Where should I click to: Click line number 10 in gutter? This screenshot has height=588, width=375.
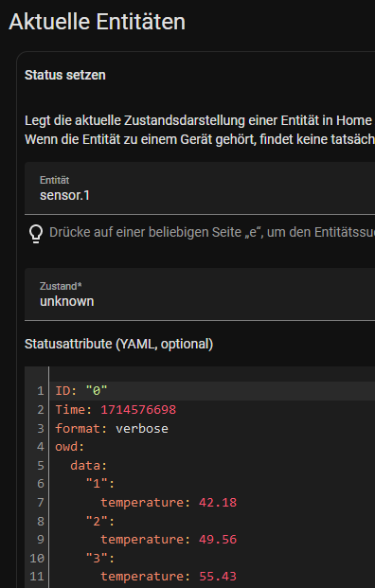(x=37, y=558)
